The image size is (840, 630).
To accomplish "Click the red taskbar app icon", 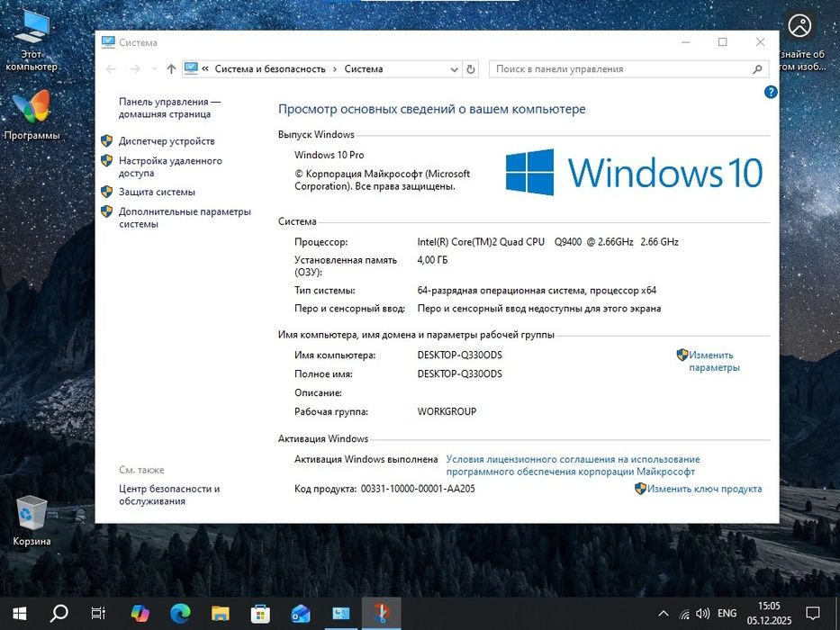I will 381,614.
